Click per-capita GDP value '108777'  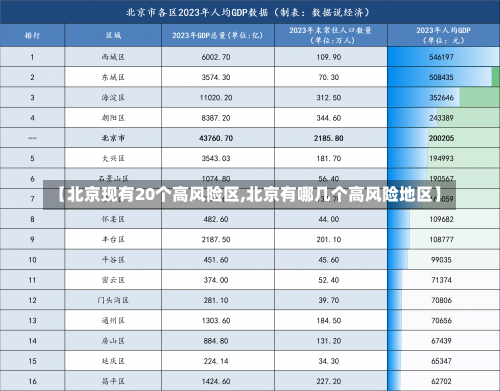coord(441,239)
